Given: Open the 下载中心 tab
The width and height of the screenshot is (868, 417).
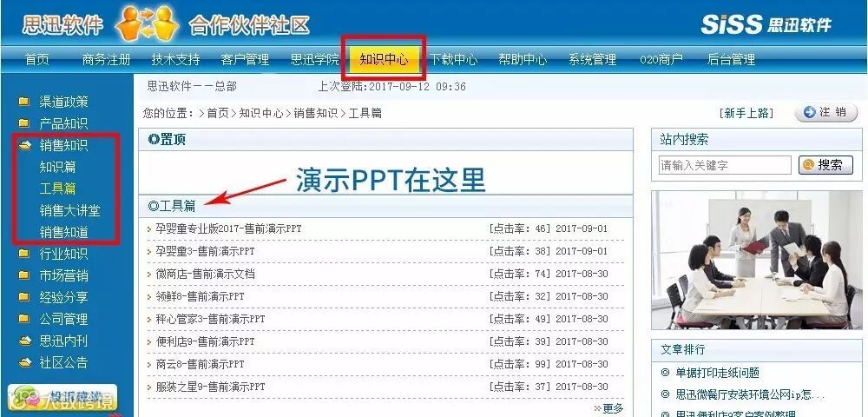Looking at the screenshot, I should pos(453,59).
